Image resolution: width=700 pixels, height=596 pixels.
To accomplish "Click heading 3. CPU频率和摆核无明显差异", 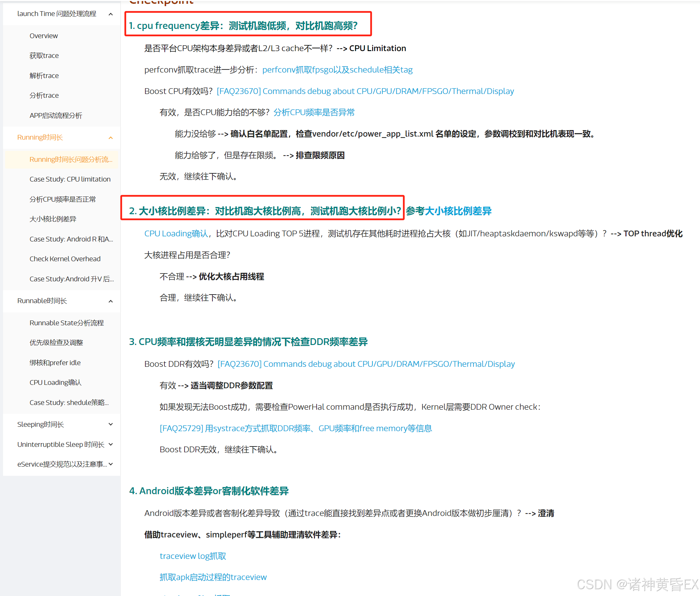I will 248,342.
